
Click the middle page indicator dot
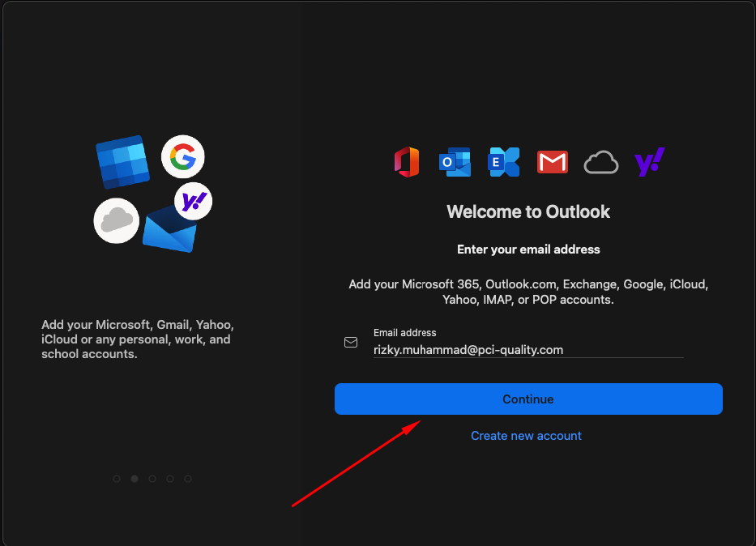[x=152, y=479]
